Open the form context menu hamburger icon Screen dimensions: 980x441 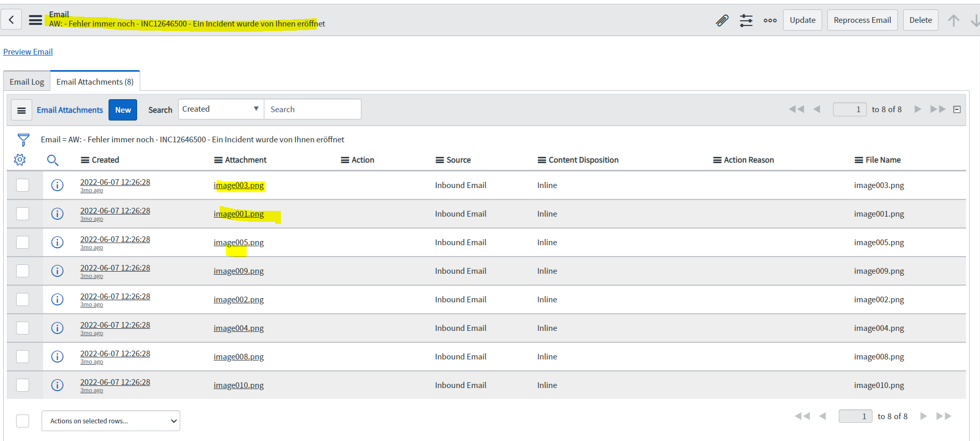35,20
